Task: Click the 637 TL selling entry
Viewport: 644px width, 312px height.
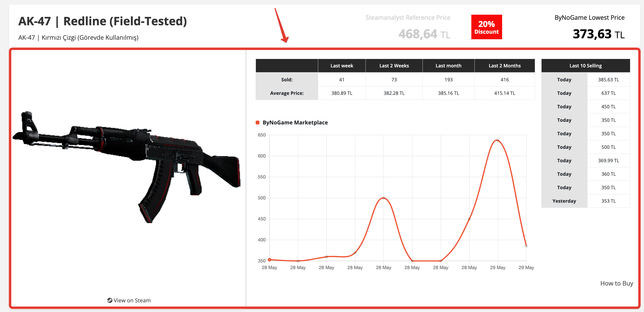Action: [x=608, y=93]
